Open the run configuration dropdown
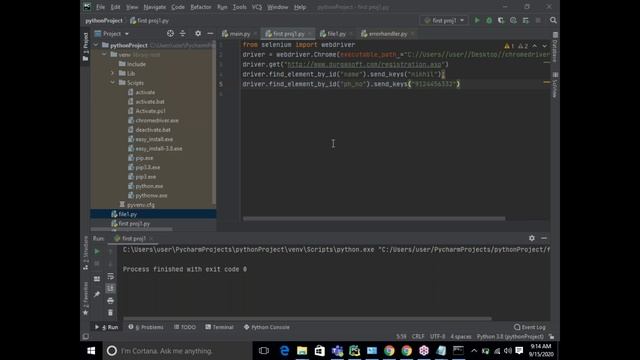Image resolution: width=640 pixels, height=360 pixels. tap(444, 20)
